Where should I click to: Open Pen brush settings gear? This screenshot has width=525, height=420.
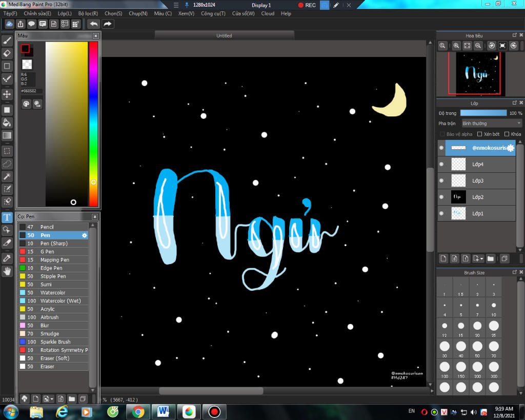85,235
